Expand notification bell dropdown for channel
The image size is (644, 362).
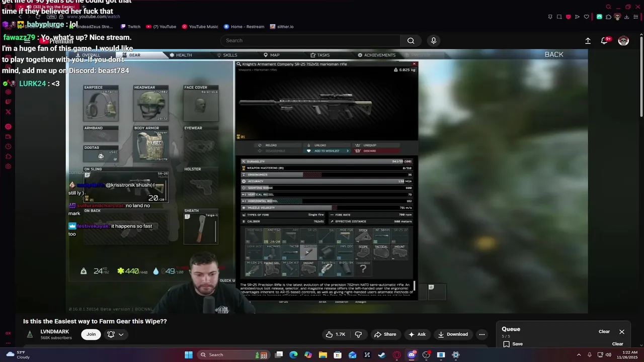tap(115, 334)
